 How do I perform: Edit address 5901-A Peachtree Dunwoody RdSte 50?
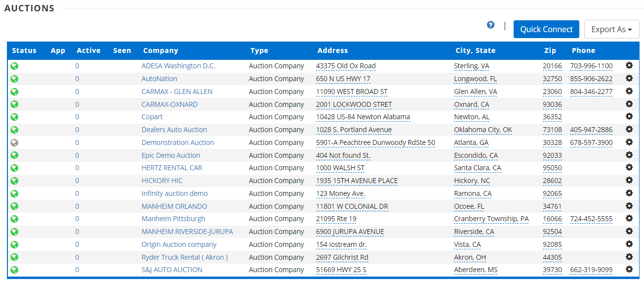375,142
